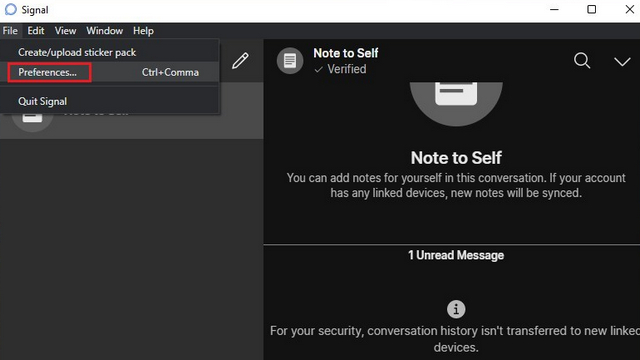Open the View menu

(65, 31)
